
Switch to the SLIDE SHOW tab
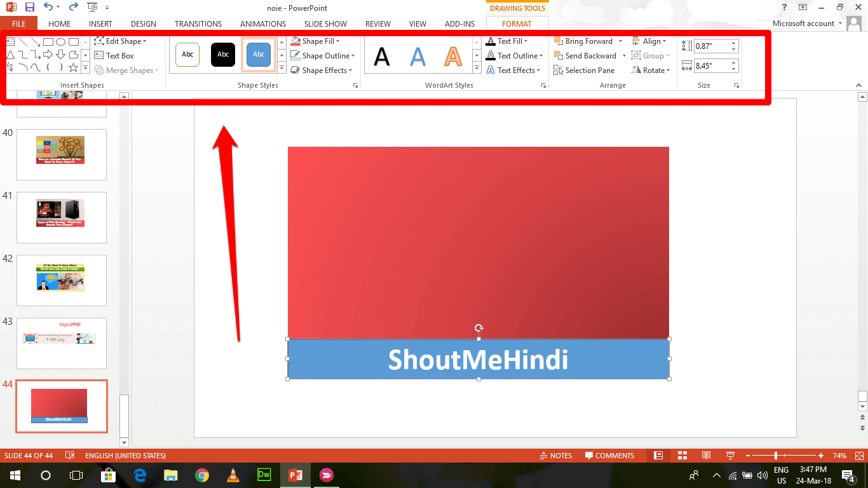pos(326,24)
